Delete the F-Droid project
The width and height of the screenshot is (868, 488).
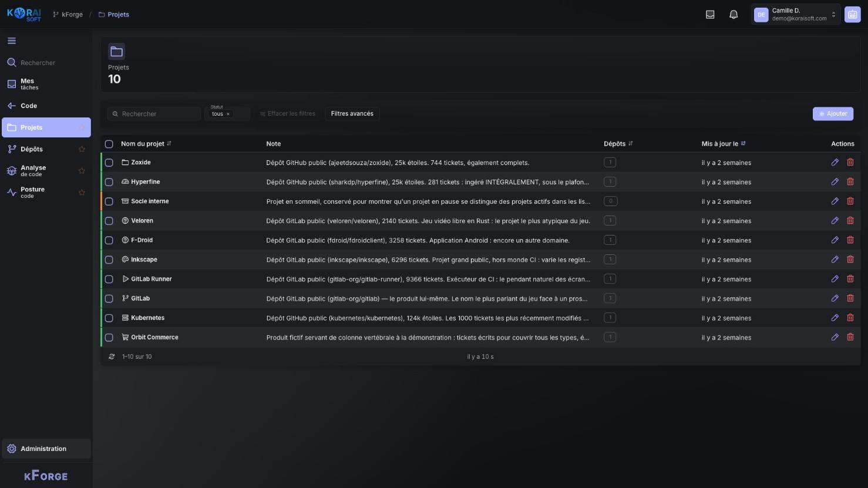point(850,240)
